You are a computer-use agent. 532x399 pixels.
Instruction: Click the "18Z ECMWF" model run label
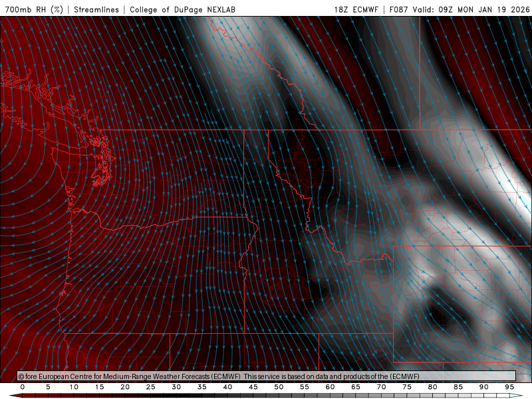pos(356,9)
